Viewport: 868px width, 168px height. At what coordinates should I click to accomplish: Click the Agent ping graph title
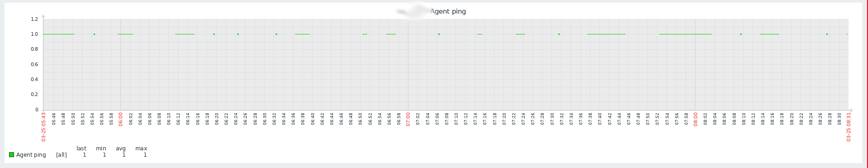(x=448, y=11)
